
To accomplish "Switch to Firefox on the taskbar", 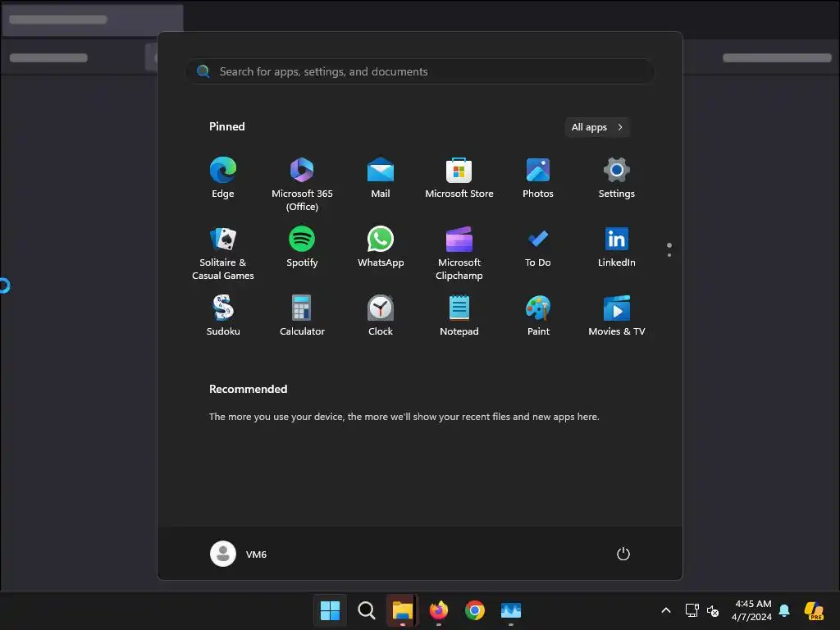I will (x=439, y=610).
